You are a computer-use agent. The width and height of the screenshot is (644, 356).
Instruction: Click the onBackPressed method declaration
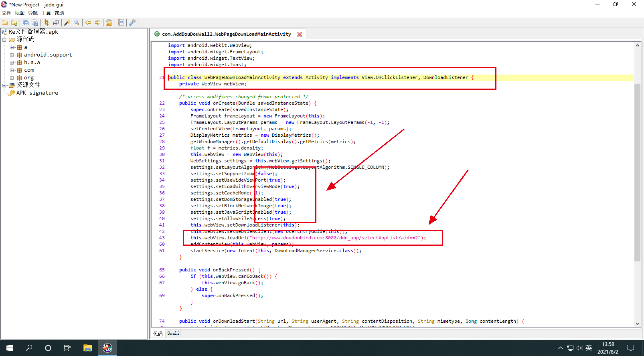[x=220, y=270]
